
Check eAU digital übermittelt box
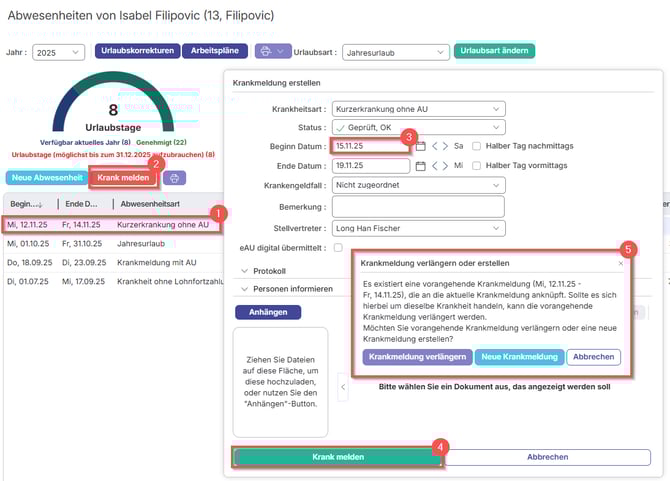pos(338,247)
